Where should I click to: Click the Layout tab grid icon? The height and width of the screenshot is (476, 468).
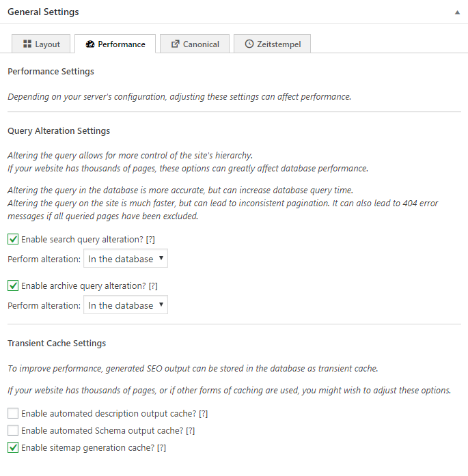click(x=27, y=44)
